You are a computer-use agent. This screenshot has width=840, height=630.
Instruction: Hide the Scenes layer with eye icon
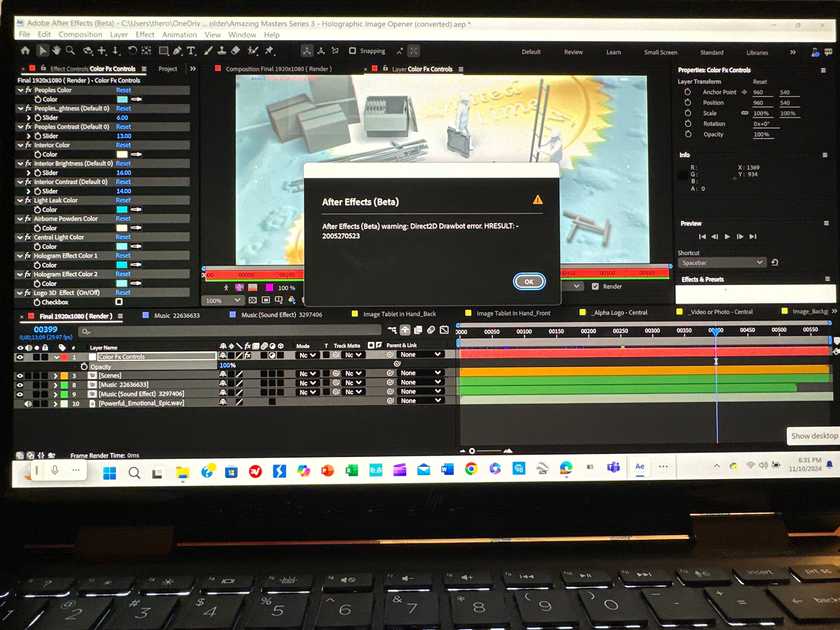20,376
